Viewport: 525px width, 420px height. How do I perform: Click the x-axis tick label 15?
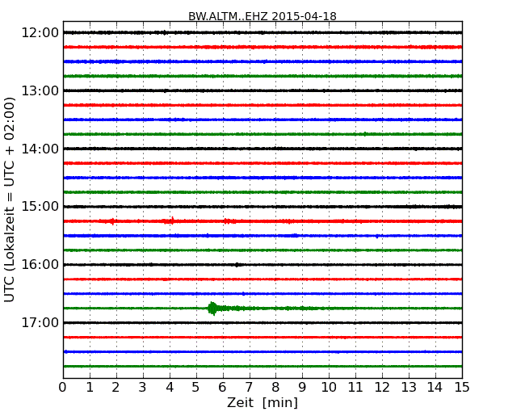coord(462,388)
